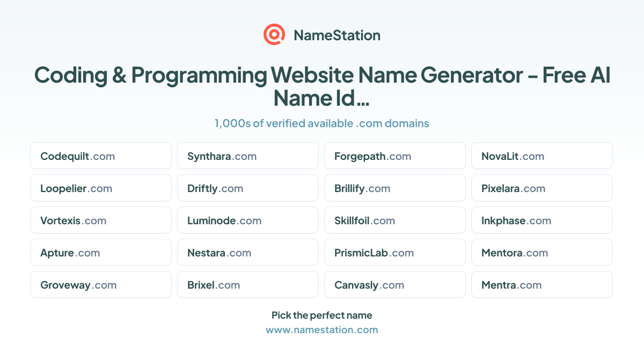
Task: Pick the Pixelara.com domain card
Action: tap(542, 188)
